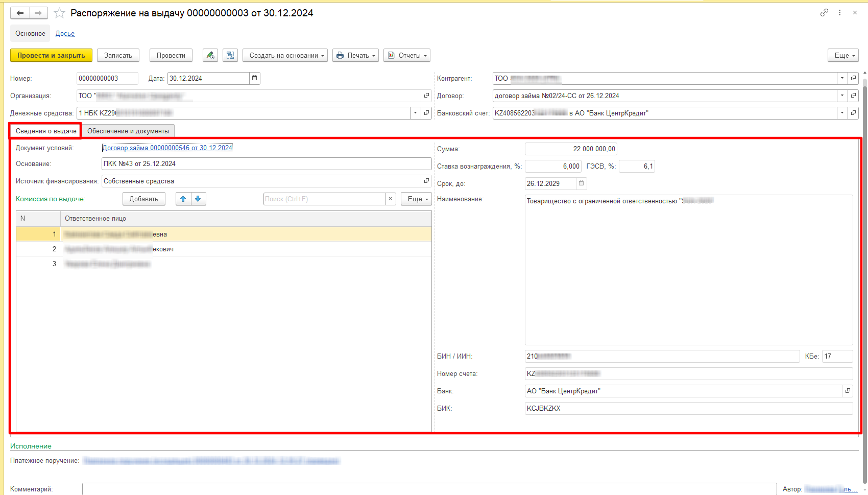Image resolution: width=868 pixels, height=495 pixels.
Task: Move commission row down with blue arrow
Action: (198, 199)
